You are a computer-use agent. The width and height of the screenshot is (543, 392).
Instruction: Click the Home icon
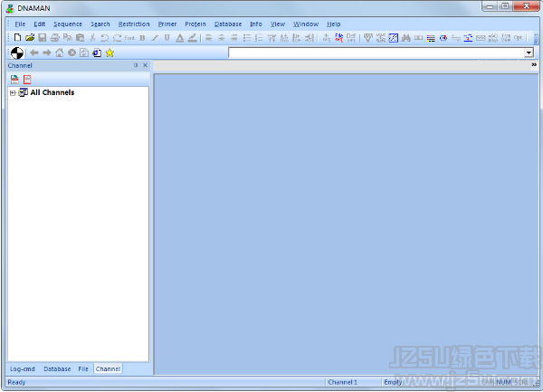pyautogui.click(x=59, y=53)
